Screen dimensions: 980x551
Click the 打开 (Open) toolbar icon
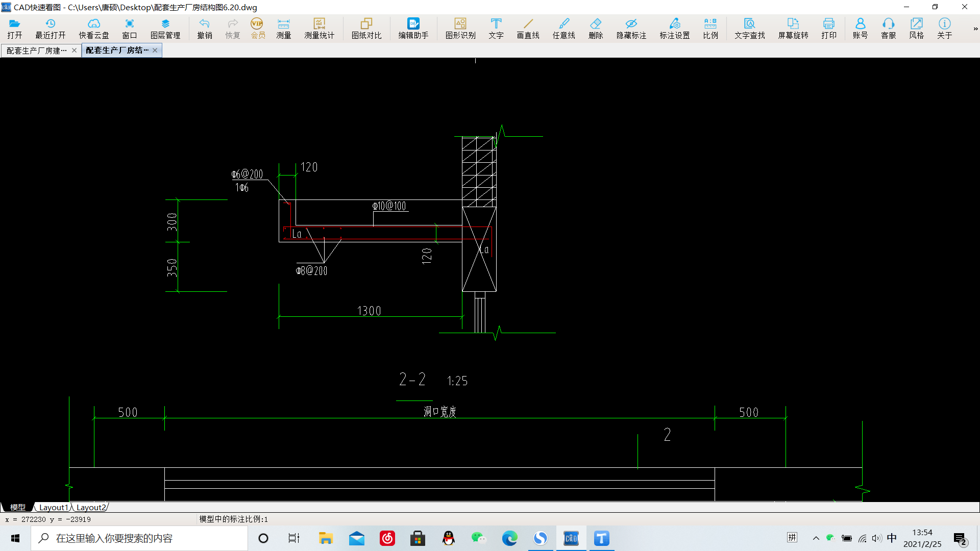point(15,29)
